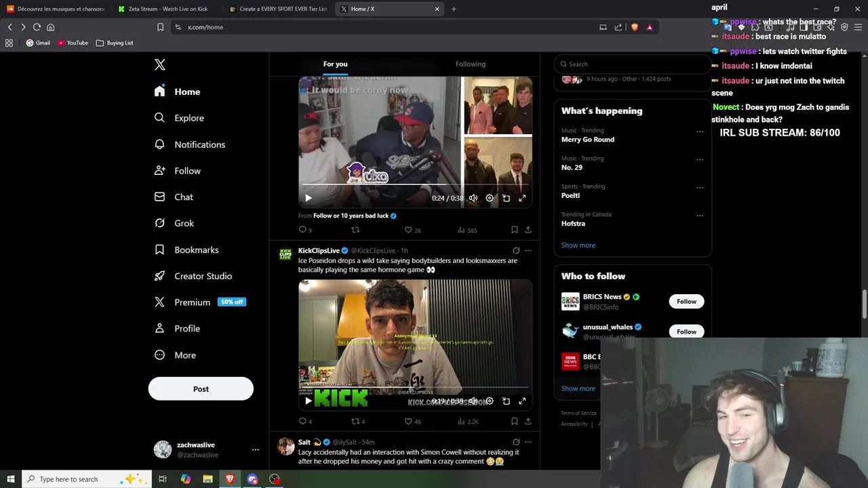Click into the X Search field
This screenshot has width=868, height=488.
[x=632, y=64]
